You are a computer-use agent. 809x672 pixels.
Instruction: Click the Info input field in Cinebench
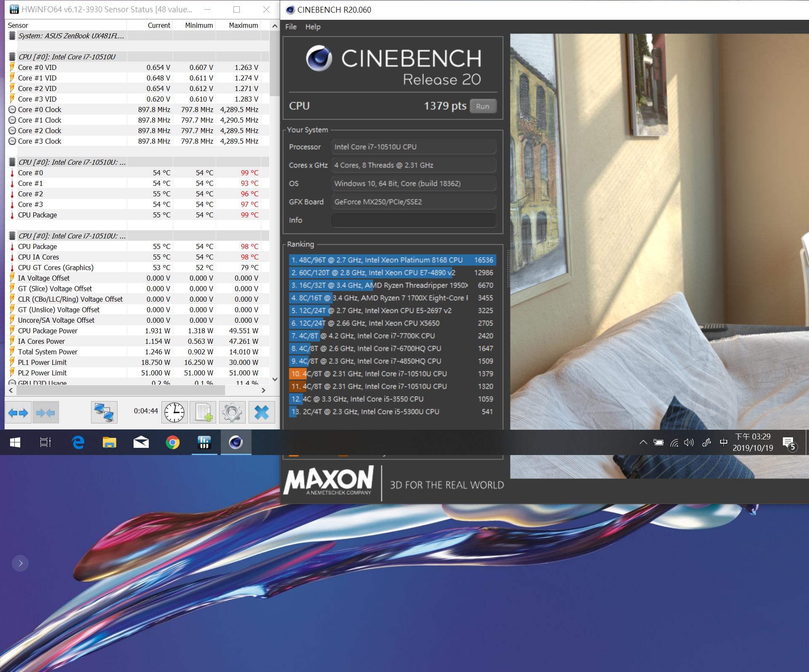click(x=413, y=220)
